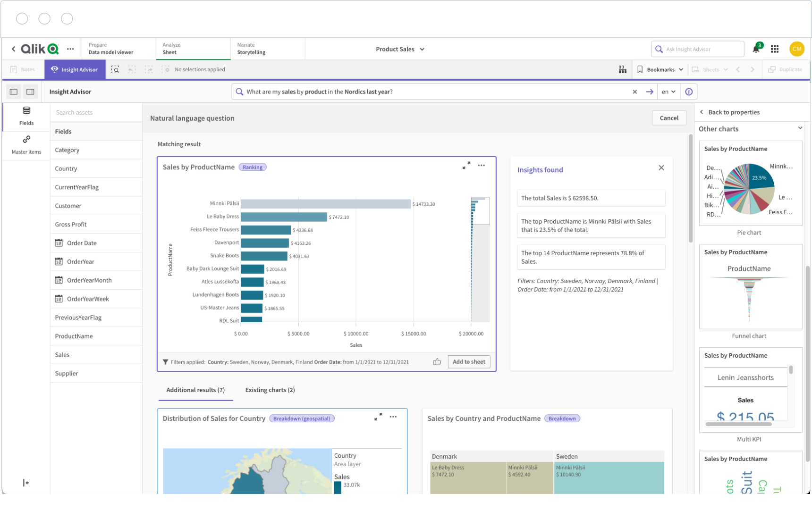Submit question with arrow icon
The height and width of the screenshot is (519, 812).
[x=650, y=92]
